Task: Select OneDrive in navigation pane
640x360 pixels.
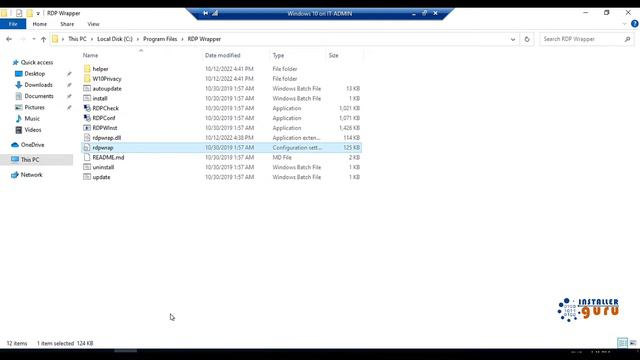Action: click(32, 144)
